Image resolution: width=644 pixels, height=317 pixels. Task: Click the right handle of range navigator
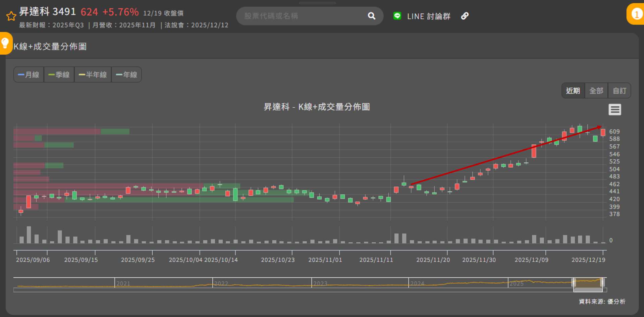pos(602,282)
